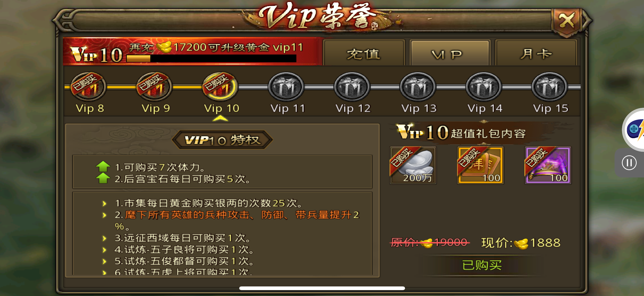Select the Vip 15 gift pack icon
The height and width of the screenshot is (296, 644).
pyautogui.click(x=550, y=87)
